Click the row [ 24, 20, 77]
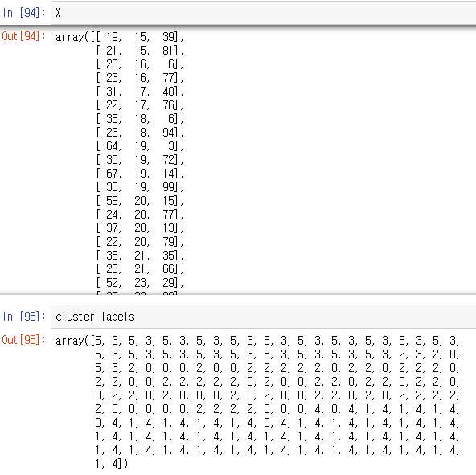The height and width of the screenshot is (475, 476). click(140, 215)
